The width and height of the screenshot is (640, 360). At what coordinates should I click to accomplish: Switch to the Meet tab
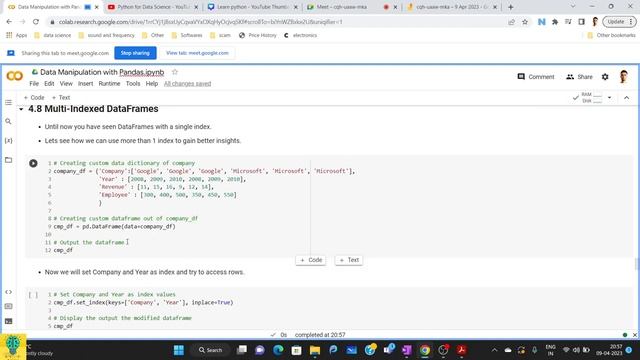coord(352,7)
